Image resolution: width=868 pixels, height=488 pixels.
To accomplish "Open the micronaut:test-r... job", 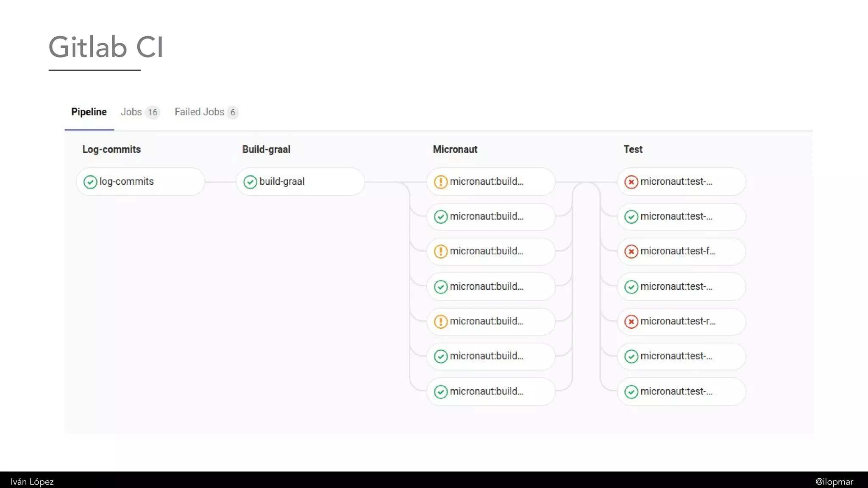I will pyautogui.click(x=681, y=322).
